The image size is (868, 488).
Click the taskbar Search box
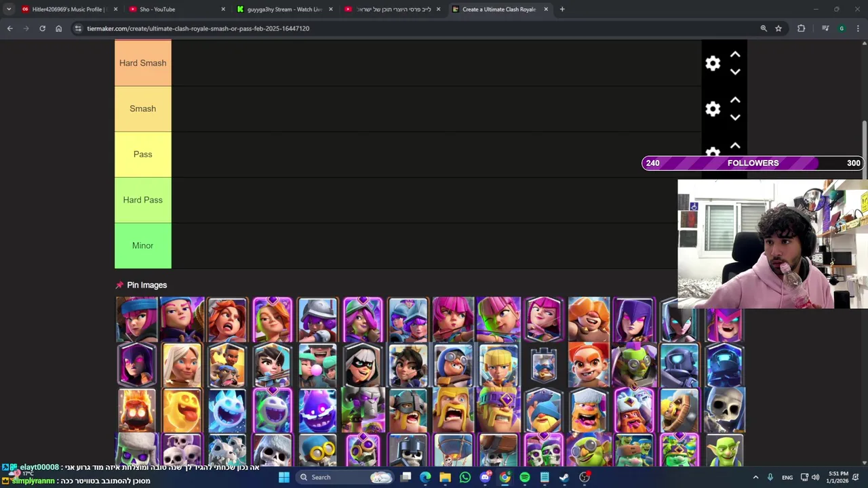coord(344,477)
